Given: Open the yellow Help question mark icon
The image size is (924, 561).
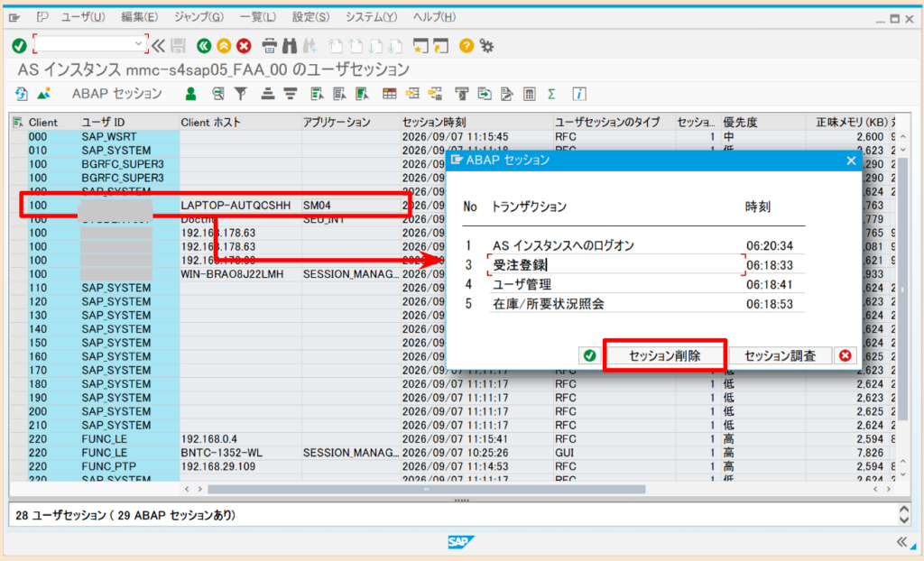Looking at the screenshot, I should click(467, 45).
